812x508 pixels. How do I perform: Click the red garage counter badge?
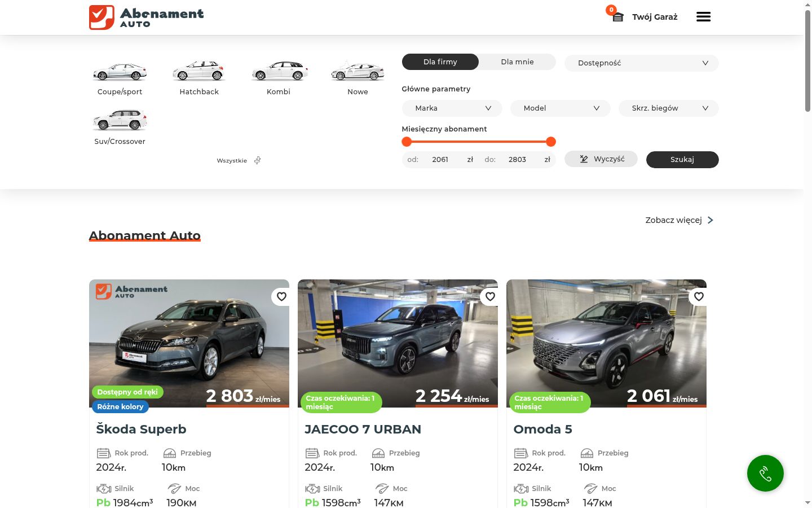click(x=611, y=10)
